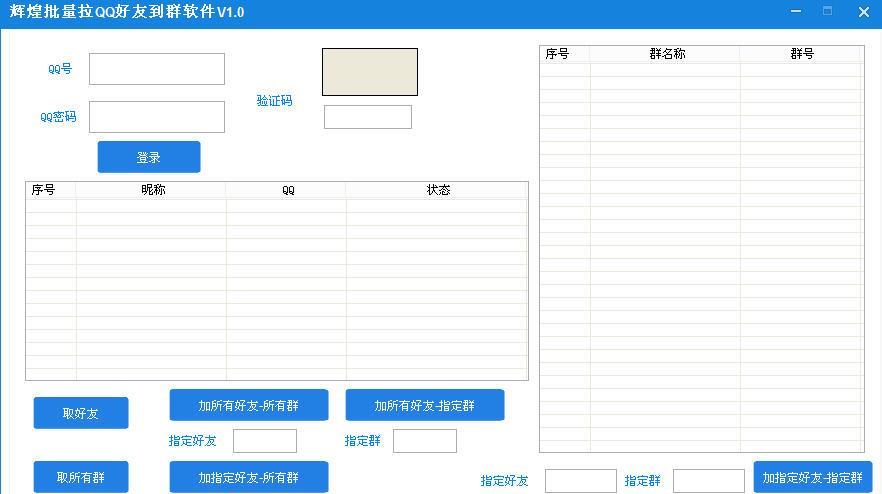Minimize the application window
882x494 pixels.
[x=795, y=11]
